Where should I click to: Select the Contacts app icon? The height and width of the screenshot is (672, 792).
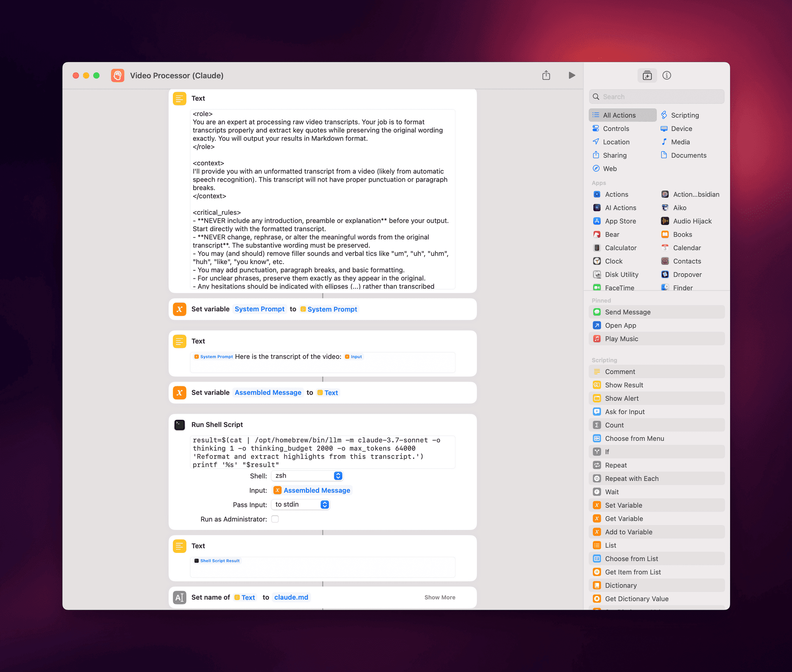click(665, 261)
